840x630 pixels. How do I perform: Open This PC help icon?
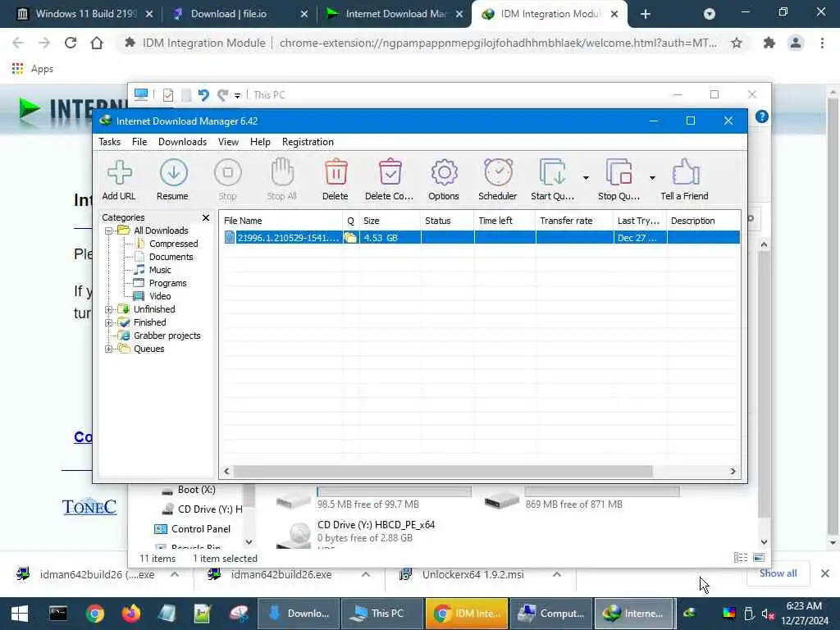point(762,116)
